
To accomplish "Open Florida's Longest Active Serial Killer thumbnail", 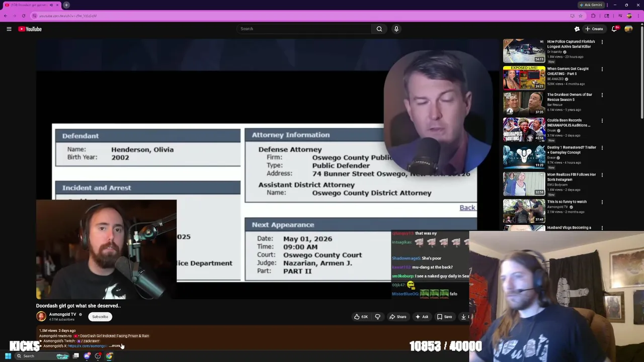I will click(x=524, y=51).
